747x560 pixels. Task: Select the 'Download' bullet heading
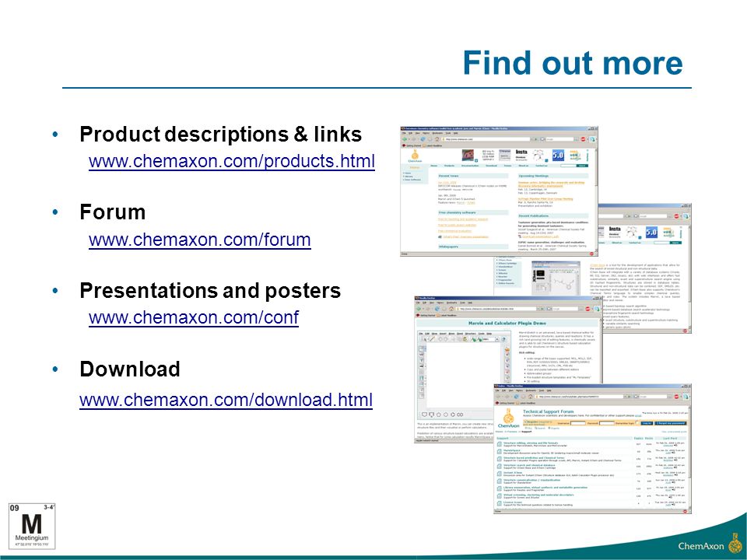pos(130,369)
